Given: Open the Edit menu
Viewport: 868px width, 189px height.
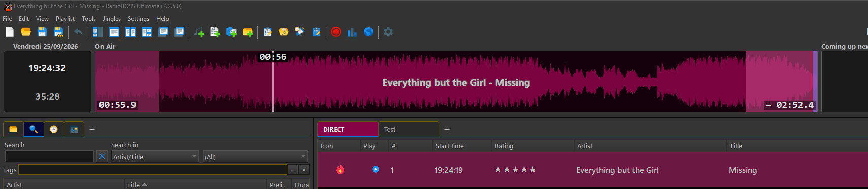Looking at the screenshot, I should [24, 19].
